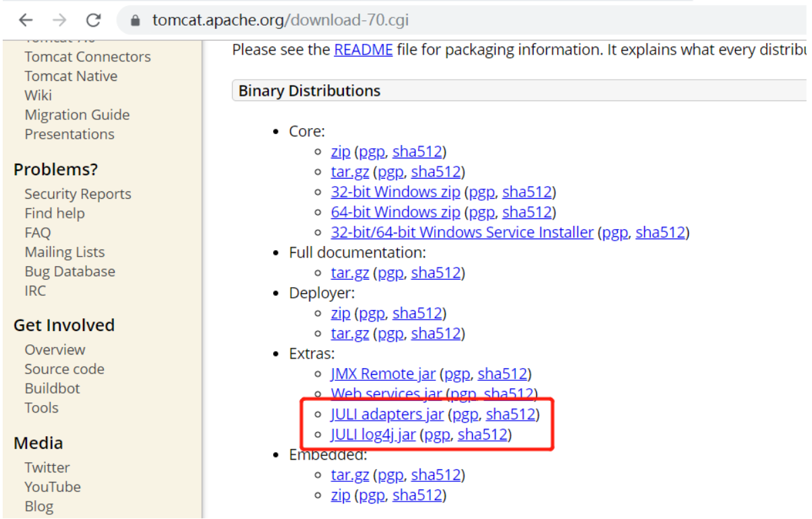Click the padlock icon in the address bar

point(136,21)
